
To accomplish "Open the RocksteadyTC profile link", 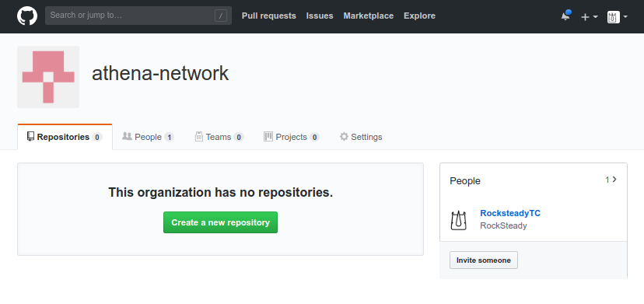I will 510,213.
